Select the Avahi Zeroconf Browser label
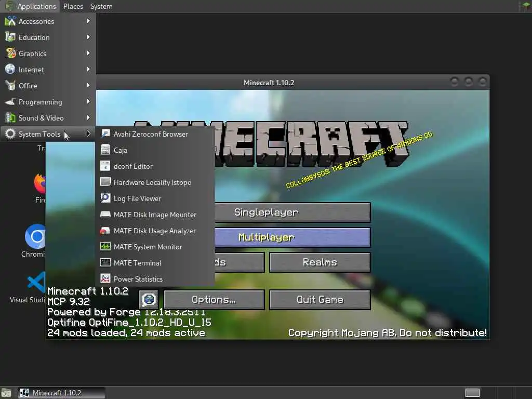532x399 pixels. pyautogui.click(x=151, y=134)
